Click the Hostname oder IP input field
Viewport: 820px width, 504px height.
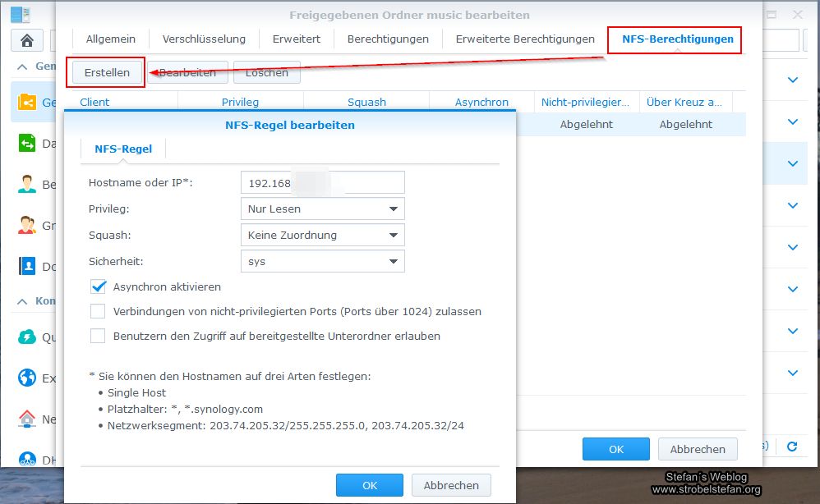321,181
